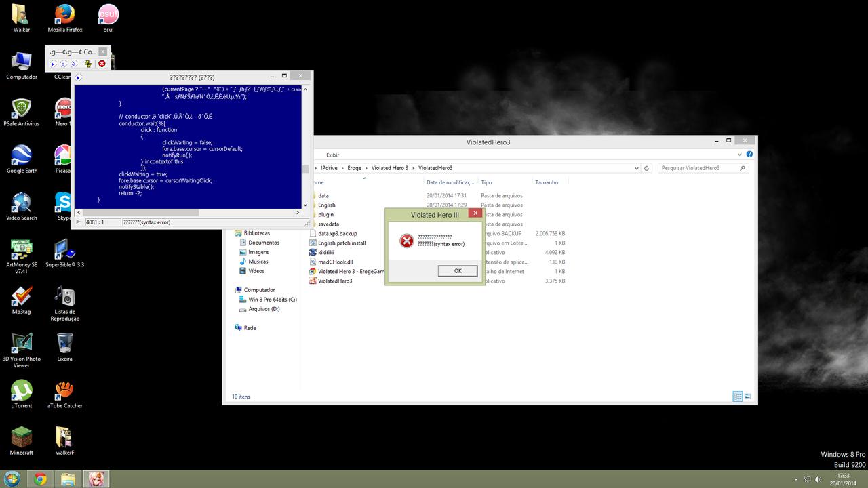The image size is (868, 488).
Task: Click OK in the Violated Hero III dialog
Action: pyautogui.click(x=457, y=271)
